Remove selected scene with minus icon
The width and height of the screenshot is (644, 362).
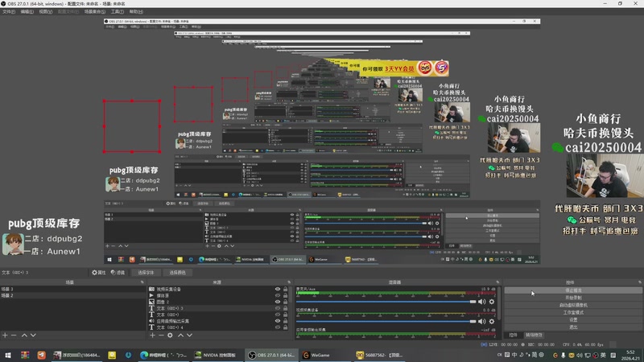[x=14, y=335]
